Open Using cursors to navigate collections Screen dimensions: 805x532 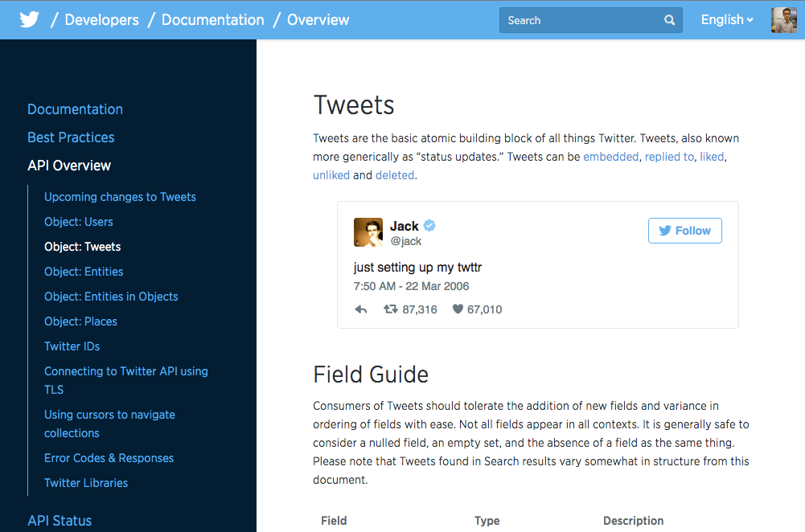[x=109, y=424]
